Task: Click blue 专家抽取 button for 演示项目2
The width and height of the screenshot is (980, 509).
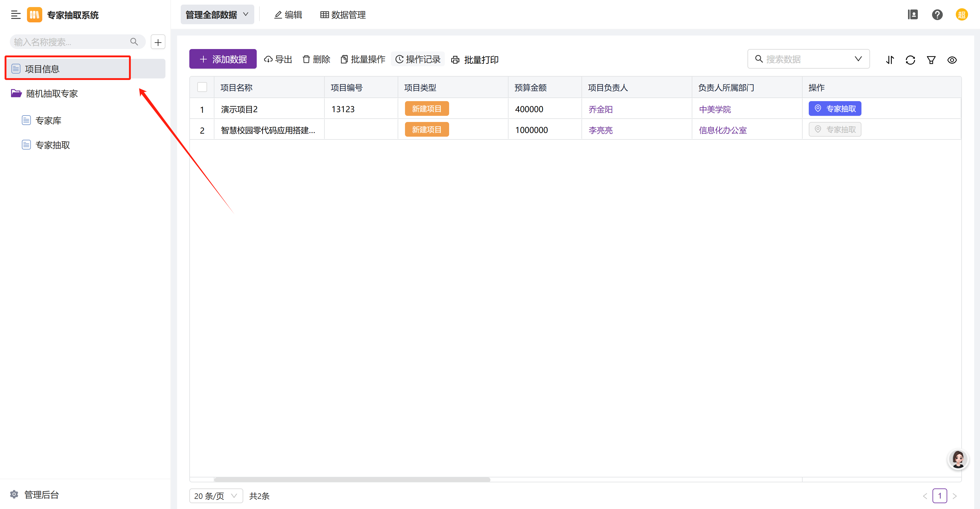Action: [835, 109]
